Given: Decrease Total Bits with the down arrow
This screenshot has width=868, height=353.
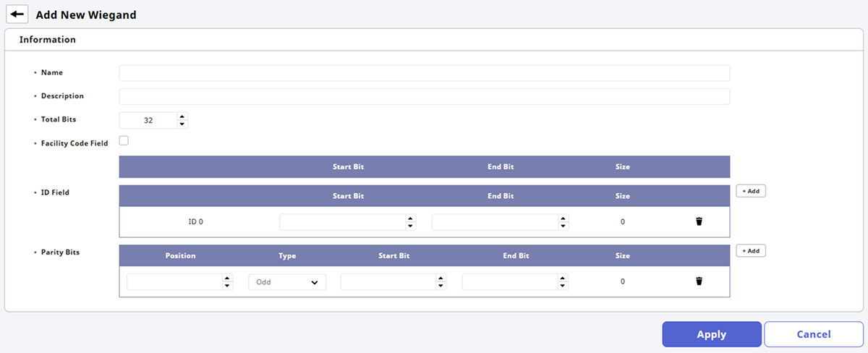Looking at the screenshot, I should (182, 124).
